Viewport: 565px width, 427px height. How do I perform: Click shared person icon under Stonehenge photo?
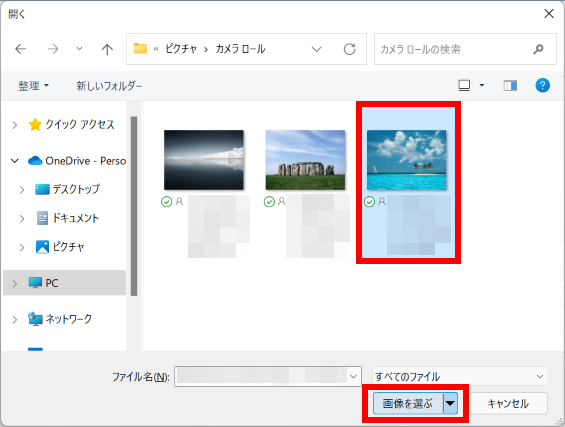[x=281, y=201]
